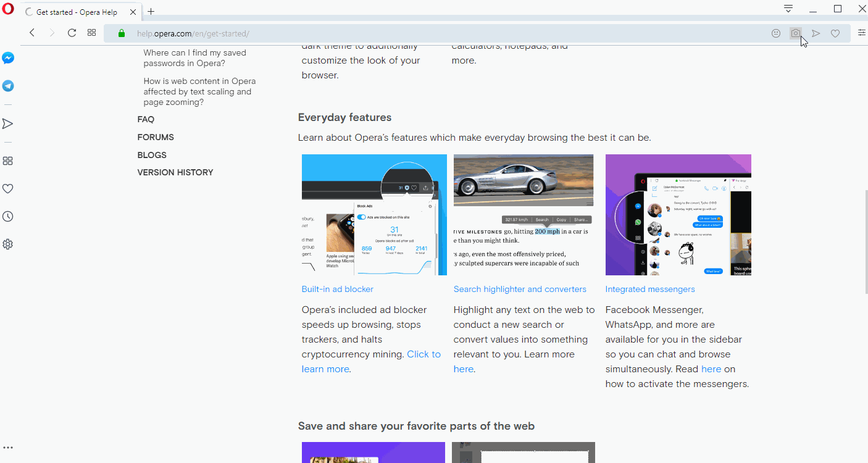Click the Snapshot camera icon
This screenshot has width=868, height=463.
[796, 33]
